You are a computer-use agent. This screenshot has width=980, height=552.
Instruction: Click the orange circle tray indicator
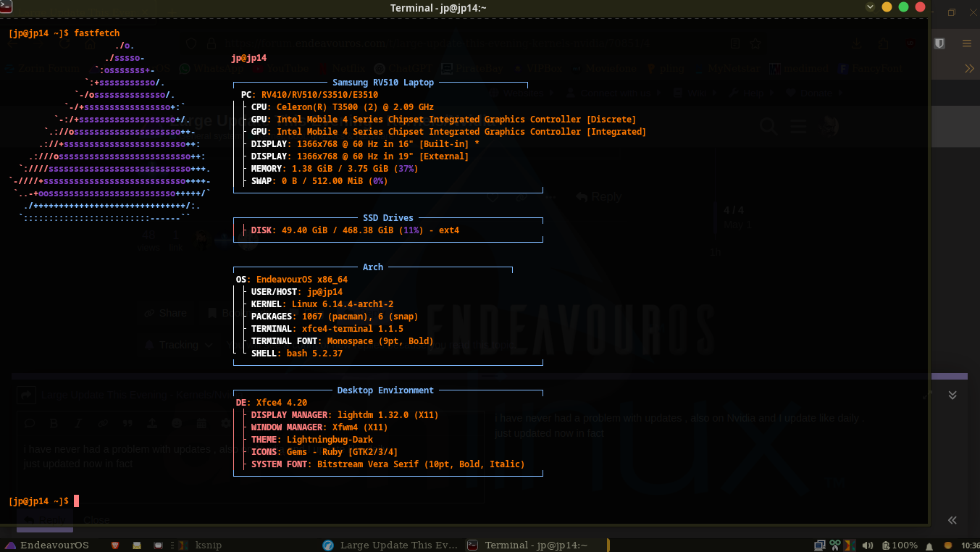point(948,545)
